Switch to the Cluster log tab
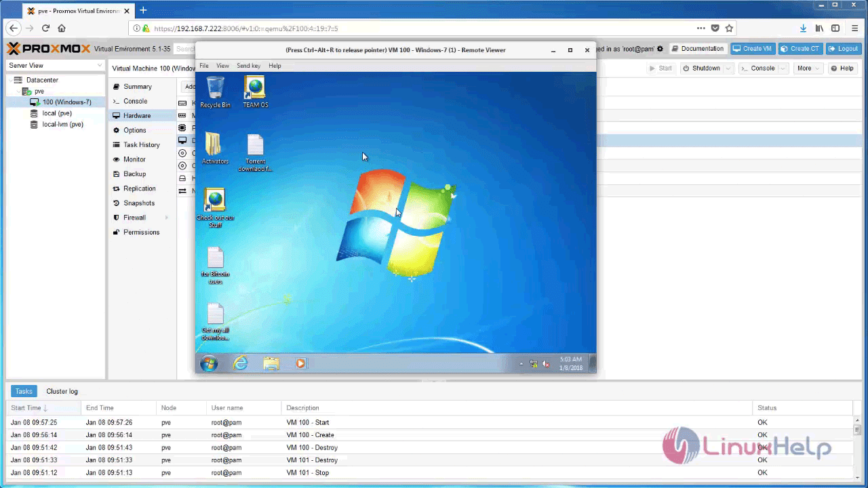This screenshot has height=488, width=868. click(x=62, y=391)
